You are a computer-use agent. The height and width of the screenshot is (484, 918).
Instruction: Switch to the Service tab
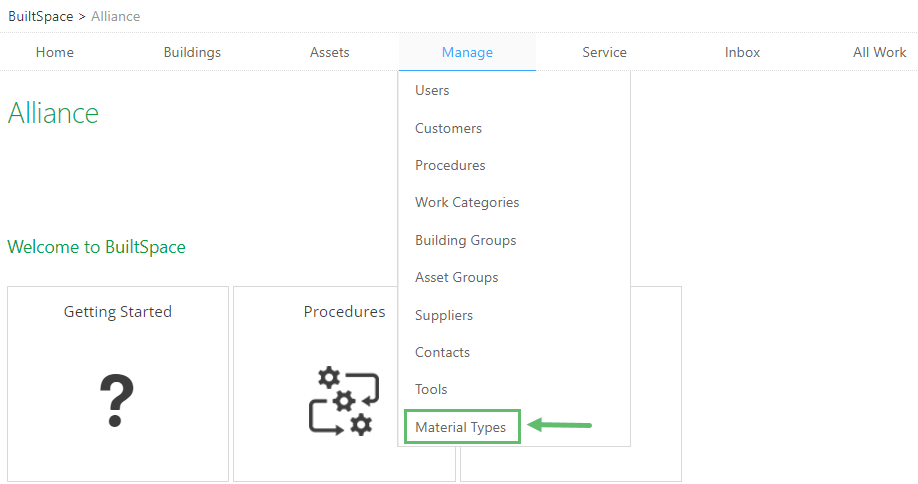604,52
